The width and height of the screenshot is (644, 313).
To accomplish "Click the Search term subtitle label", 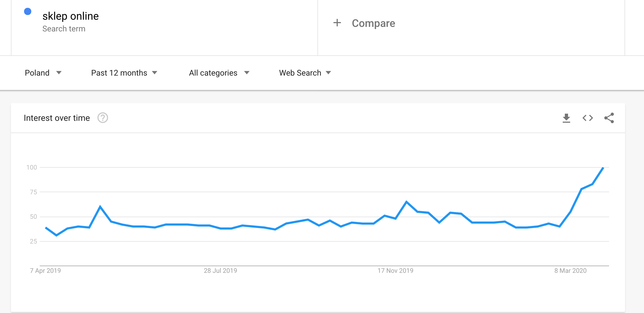I will click(64, 29).
